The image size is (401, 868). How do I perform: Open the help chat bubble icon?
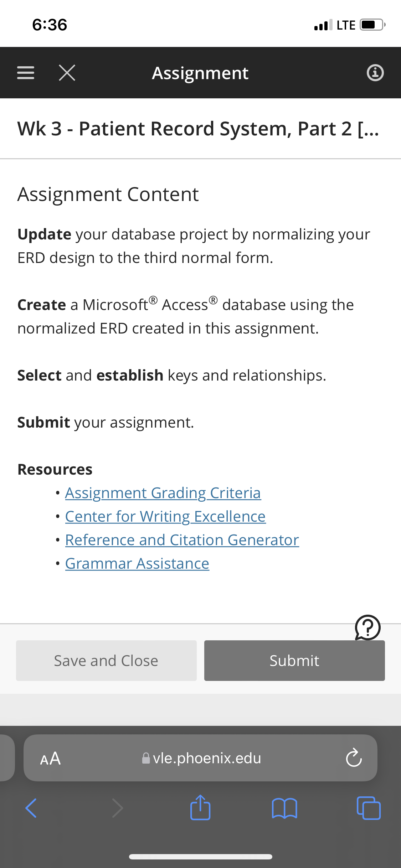(x=367, y=627)
